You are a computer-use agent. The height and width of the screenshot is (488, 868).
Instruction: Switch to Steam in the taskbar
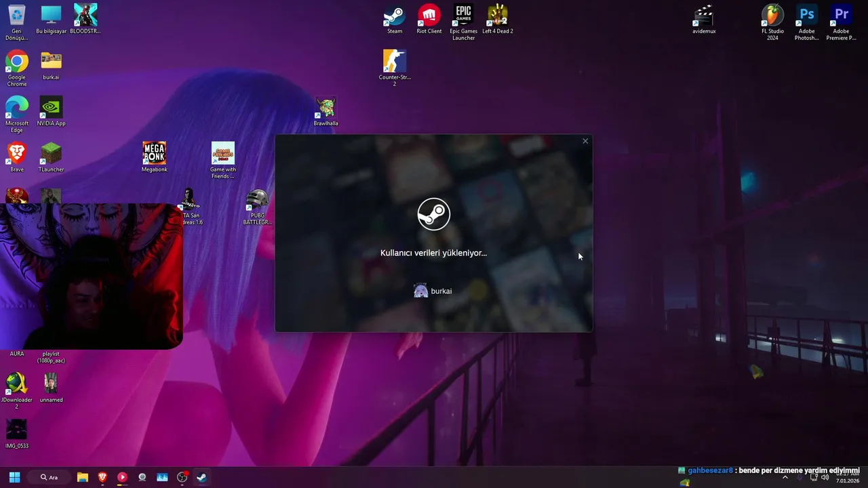click(201, 477)
